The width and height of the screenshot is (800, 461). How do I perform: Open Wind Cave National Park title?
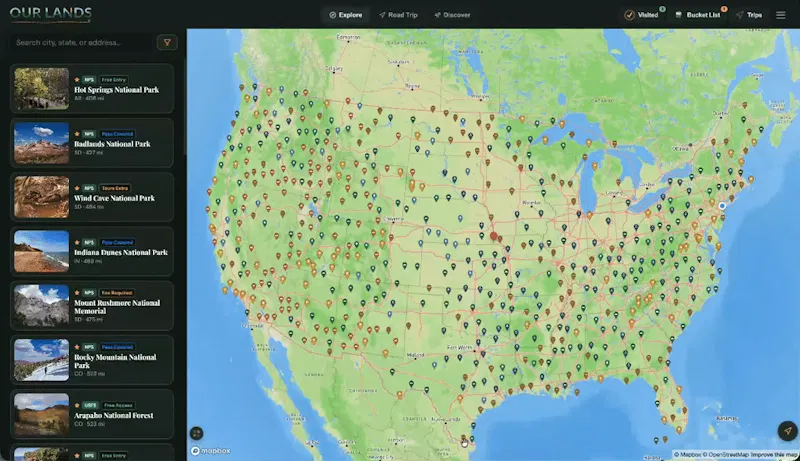pyautogui.click(x=114, y=198)
